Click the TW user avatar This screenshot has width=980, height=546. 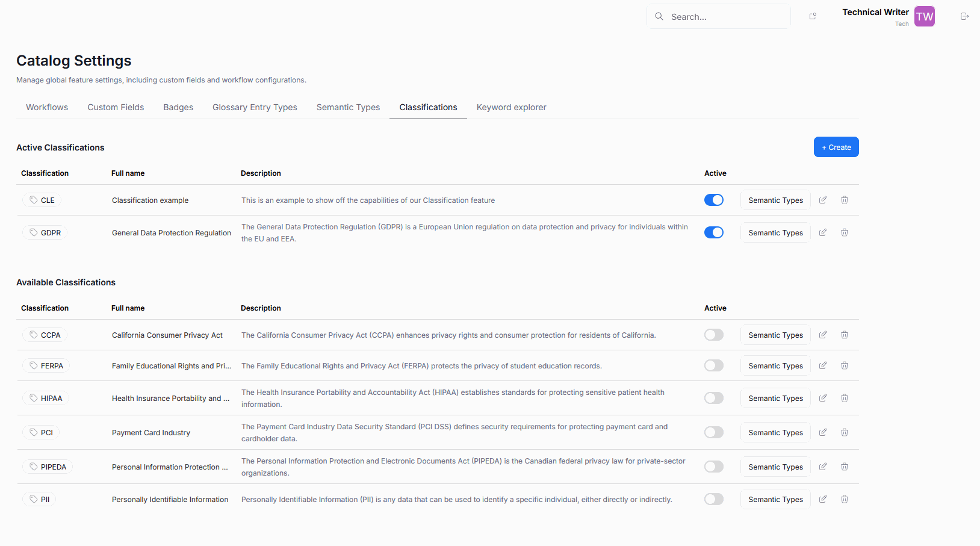[x=924, y=17]
